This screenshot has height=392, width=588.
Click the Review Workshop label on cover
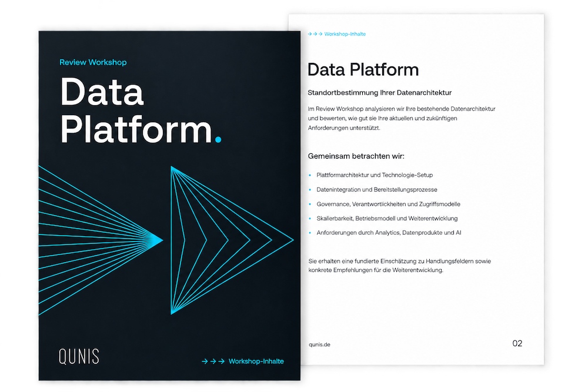click(x=93, y=62)
